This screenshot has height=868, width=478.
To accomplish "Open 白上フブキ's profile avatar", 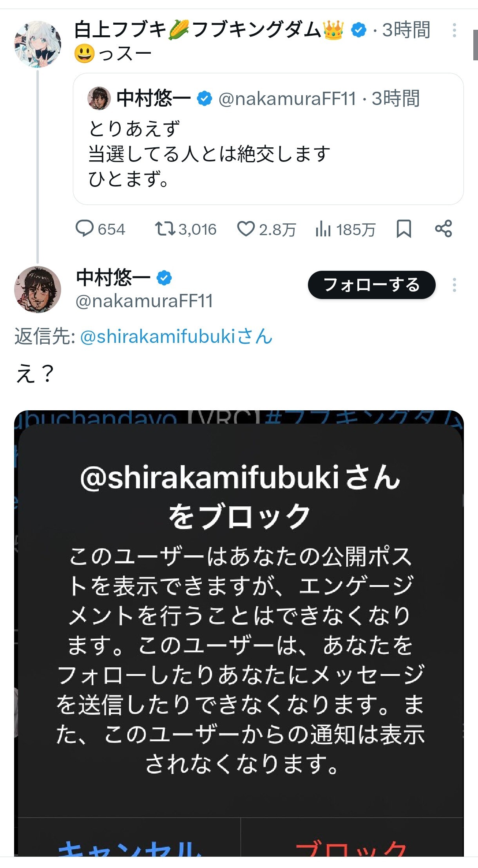I will 38,44.
